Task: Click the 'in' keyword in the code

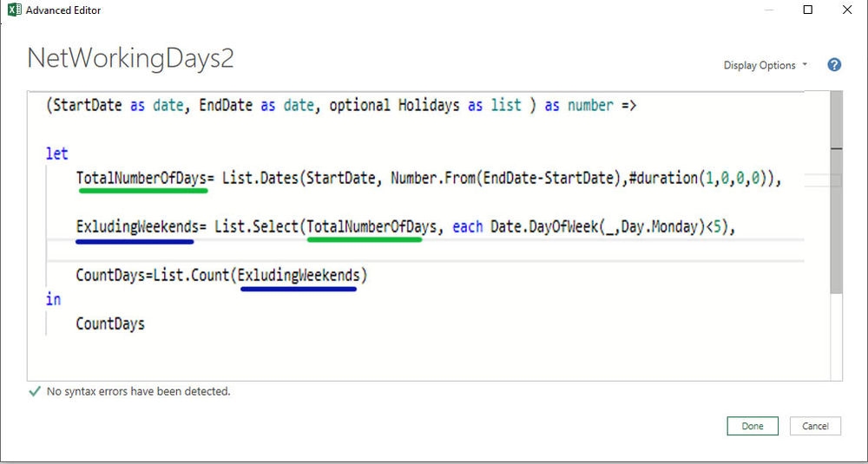Action: click(53, 299)
